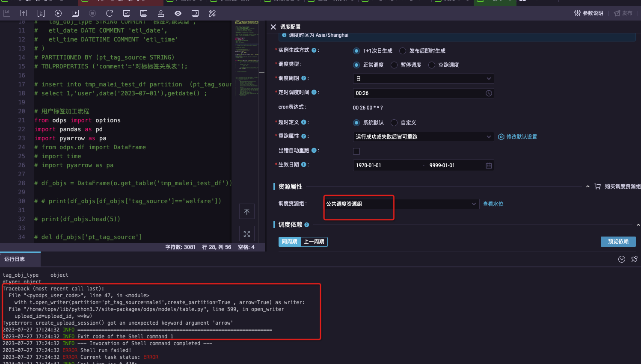The height and width of the screenshot is (364, 641).
Task: Click the end date field 9999-01-01
Action: pos(442,166)
